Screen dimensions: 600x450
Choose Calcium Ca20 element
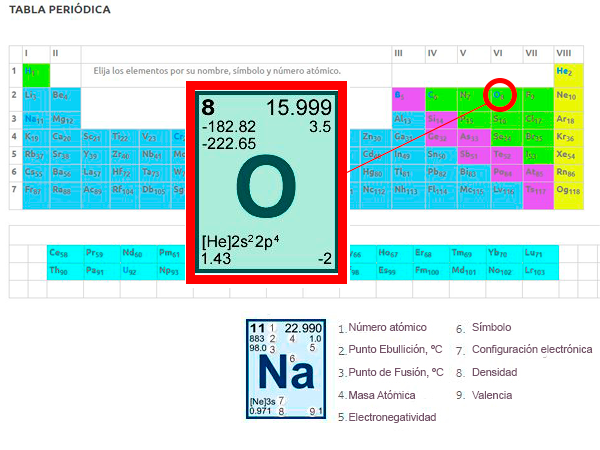coord(65,138)
